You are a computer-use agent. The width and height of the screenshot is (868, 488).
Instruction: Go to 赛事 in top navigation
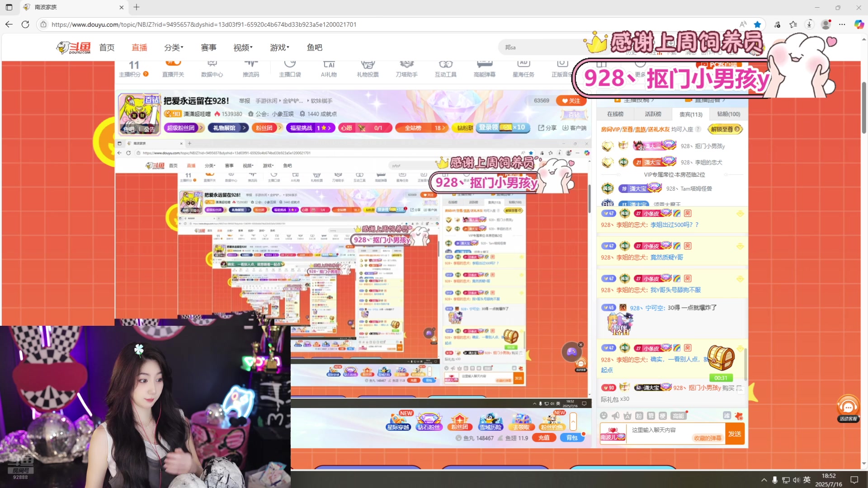coord(209,47)
